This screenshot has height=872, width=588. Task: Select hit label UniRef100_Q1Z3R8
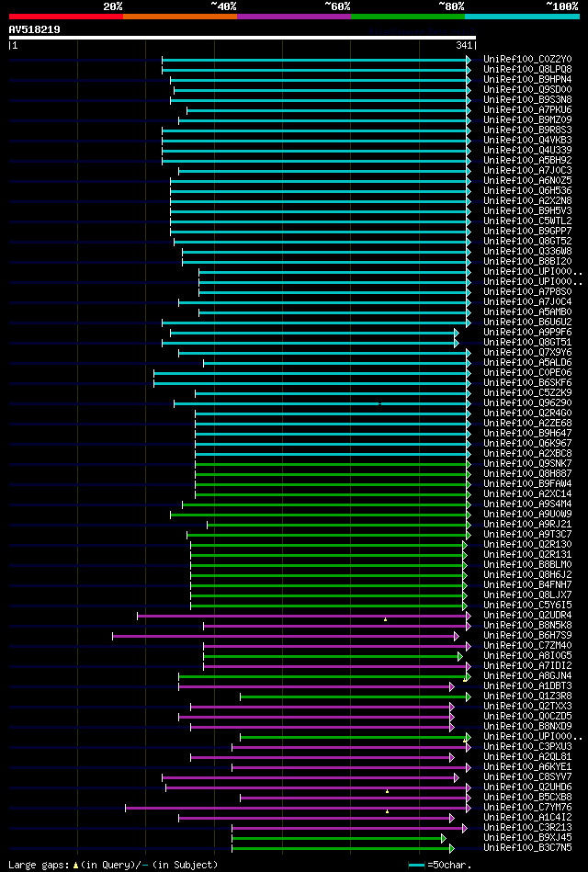pyautogui.click(x=527, y=696)
